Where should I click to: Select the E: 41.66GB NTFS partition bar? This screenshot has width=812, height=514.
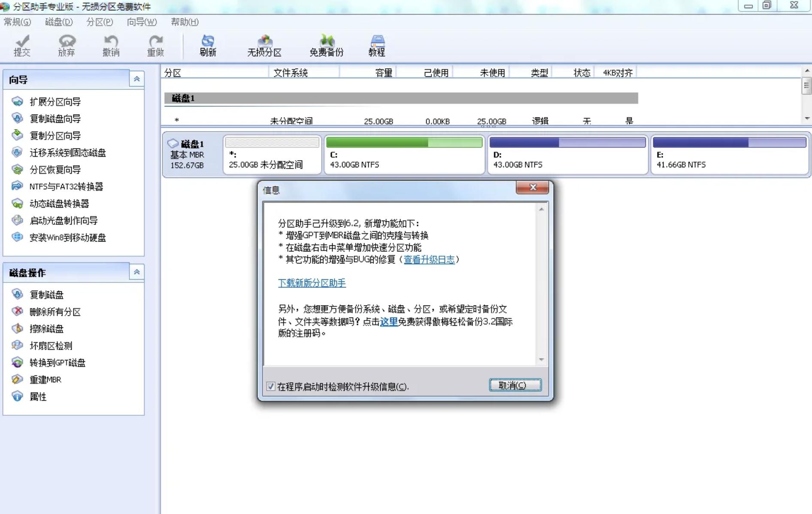(730, 154)
